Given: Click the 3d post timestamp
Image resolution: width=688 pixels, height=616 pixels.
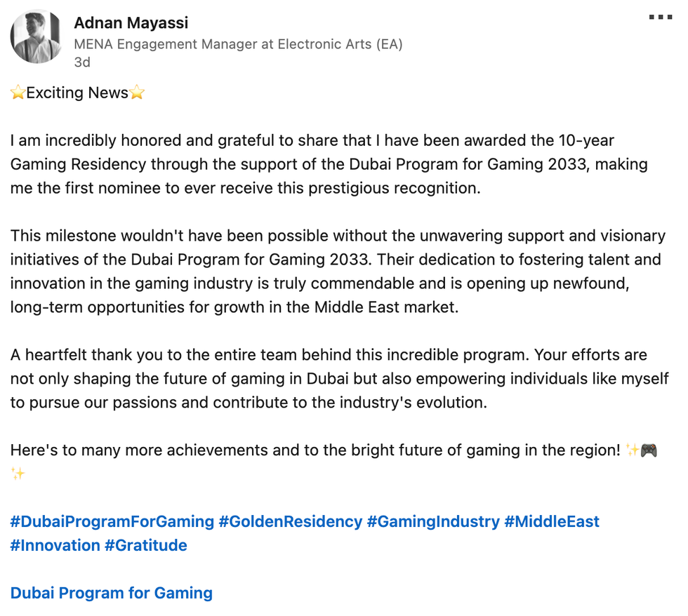Looking at the screenshot, I should click(82, 62).
